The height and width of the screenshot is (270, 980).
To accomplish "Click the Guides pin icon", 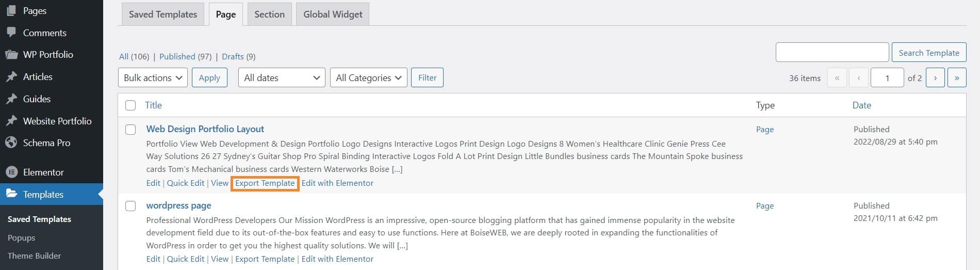I will pos(11,99).
